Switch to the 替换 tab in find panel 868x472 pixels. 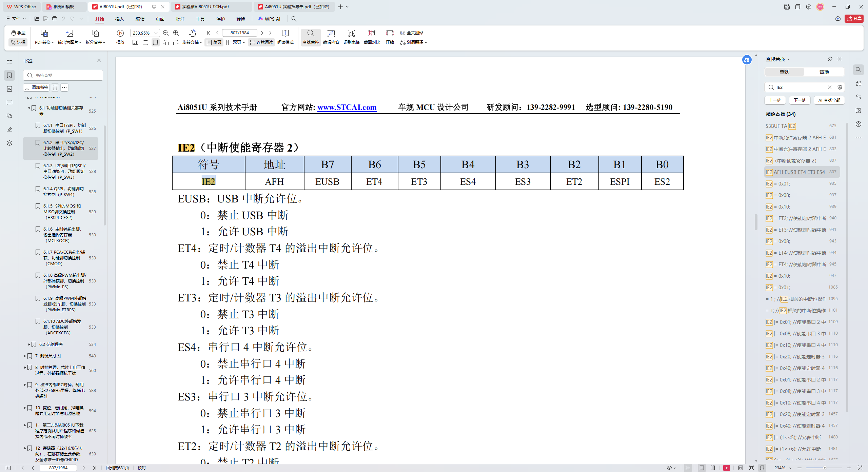(824, 72)
